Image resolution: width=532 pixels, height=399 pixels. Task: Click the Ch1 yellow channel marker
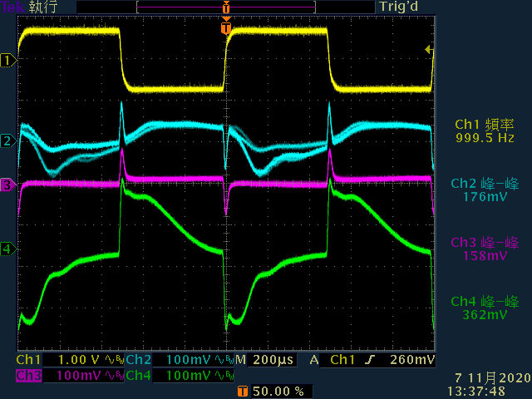pos(8,61)
